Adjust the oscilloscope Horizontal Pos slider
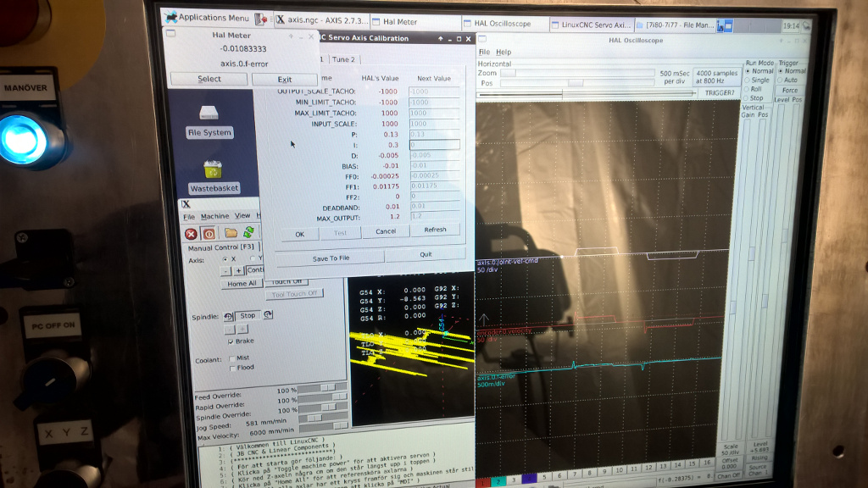 click(578, 83)
